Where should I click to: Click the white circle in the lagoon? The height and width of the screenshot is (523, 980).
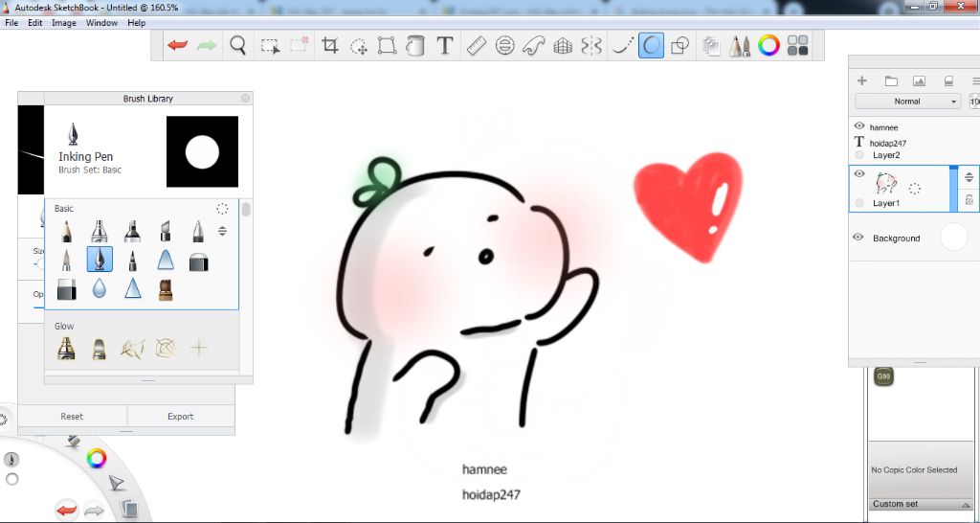pos(11,479)
